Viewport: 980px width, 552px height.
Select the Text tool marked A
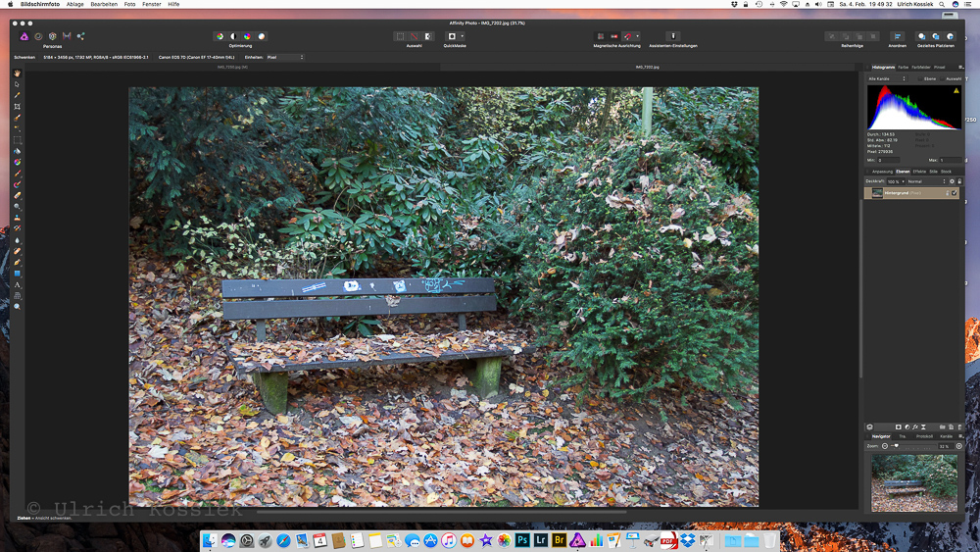[17, 285]
